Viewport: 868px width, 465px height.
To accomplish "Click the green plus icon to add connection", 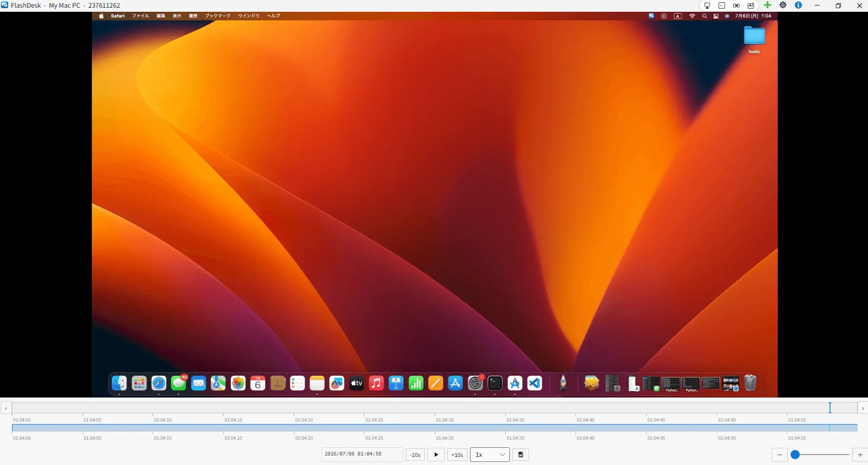I will click(767, 5).
